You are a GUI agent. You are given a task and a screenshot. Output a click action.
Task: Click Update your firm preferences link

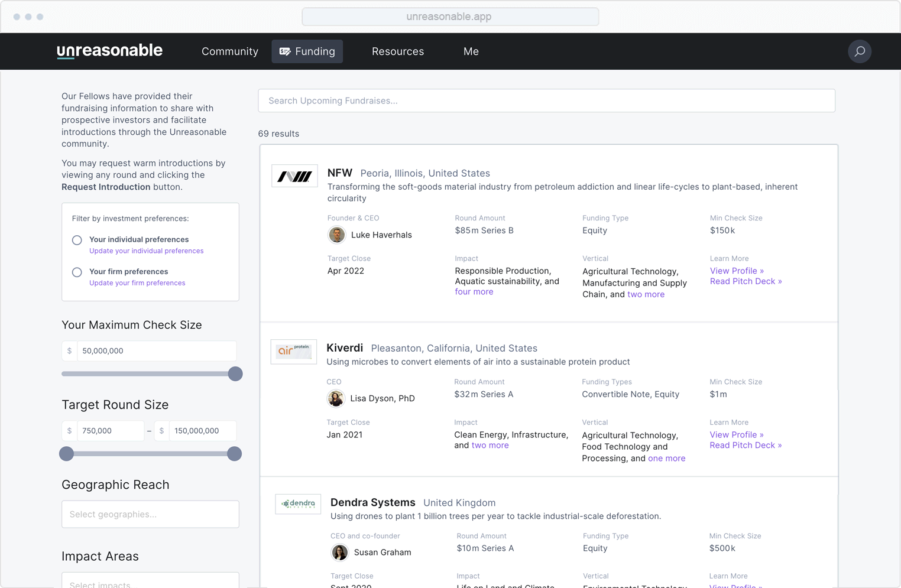point(137,283)
